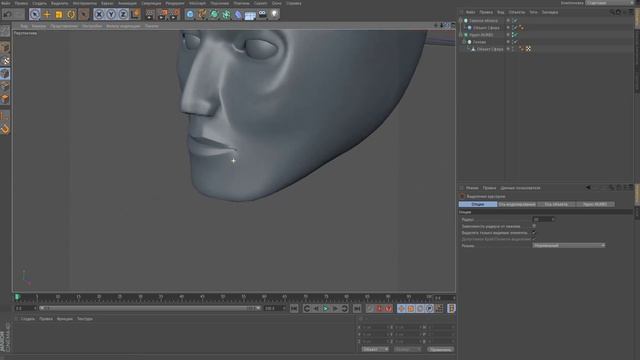This screenshot has height=360, width=640.
Task: Toggle the X axis lock
Action: 99,14
